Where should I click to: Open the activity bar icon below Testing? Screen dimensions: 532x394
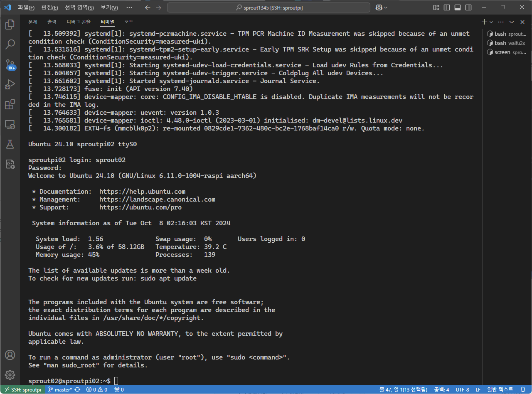pyautogui.click(x=10, y=164)
